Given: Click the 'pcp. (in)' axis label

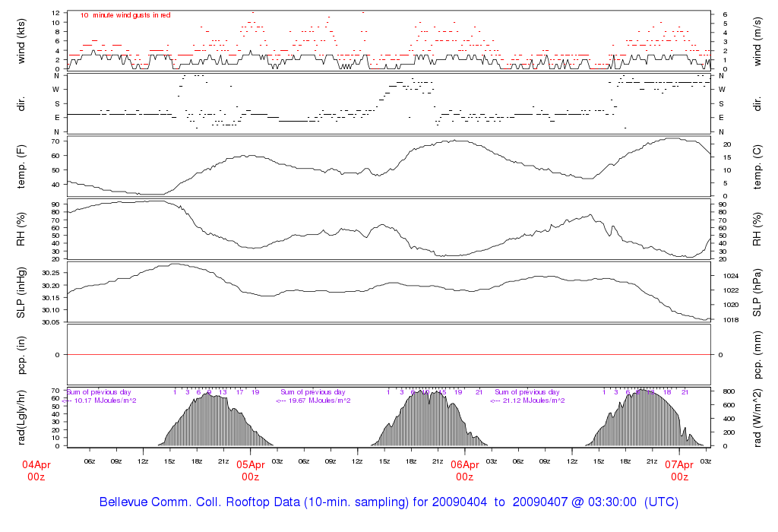Looking at the screenshot, I should [21, 355].
